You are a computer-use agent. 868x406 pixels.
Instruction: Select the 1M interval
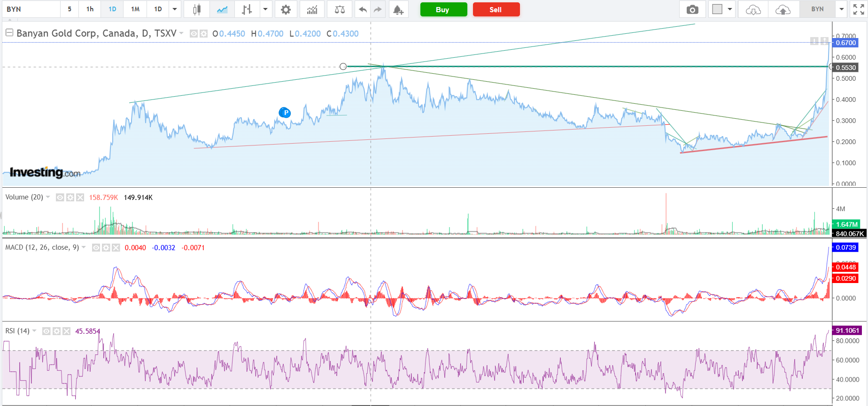pos(135,9)
